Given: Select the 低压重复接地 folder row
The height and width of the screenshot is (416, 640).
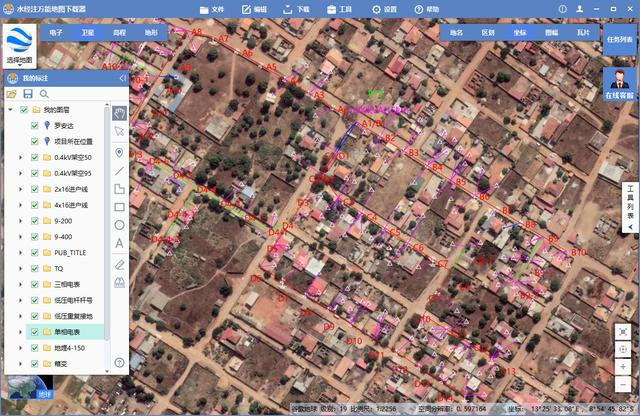Looking at the screenshot, I should coord(64,316).
